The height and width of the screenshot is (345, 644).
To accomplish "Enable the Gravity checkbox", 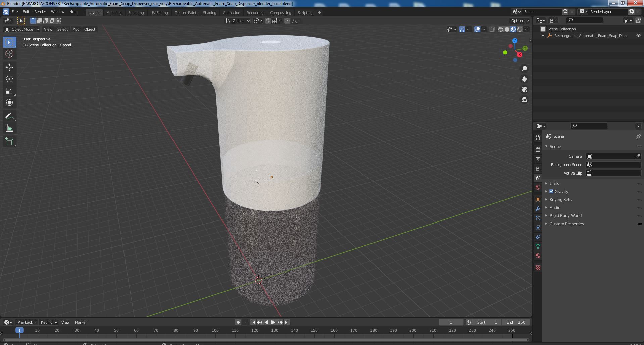I will coord(551,191).
